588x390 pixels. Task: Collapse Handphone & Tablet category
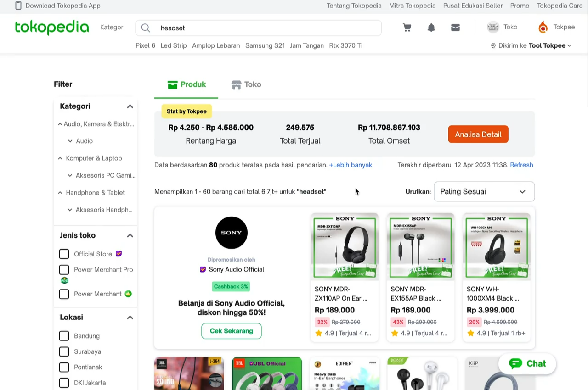tap(60, 193)
